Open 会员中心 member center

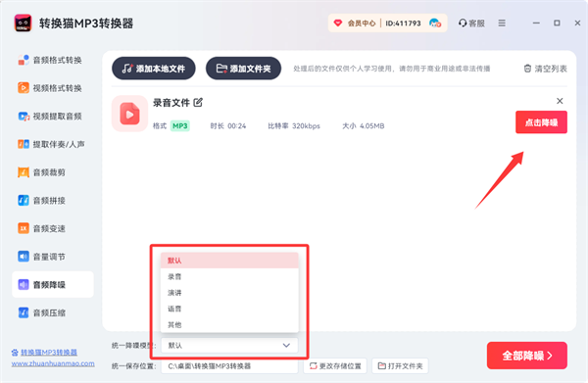coord(355,24)
